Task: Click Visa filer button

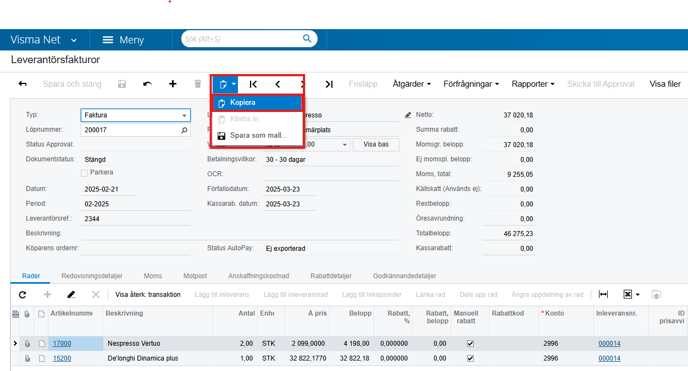Action: 665,84
